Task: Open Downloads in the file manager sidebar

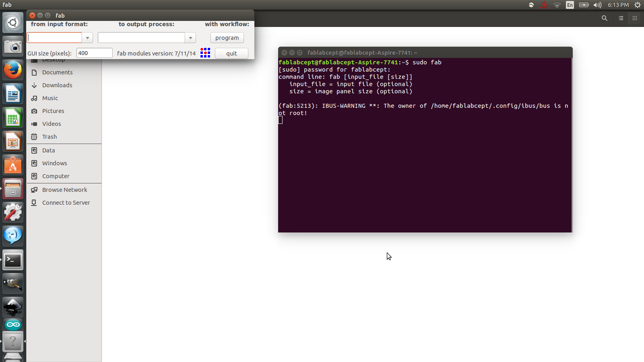Action: pyautogui.click(x=57, y=85)
